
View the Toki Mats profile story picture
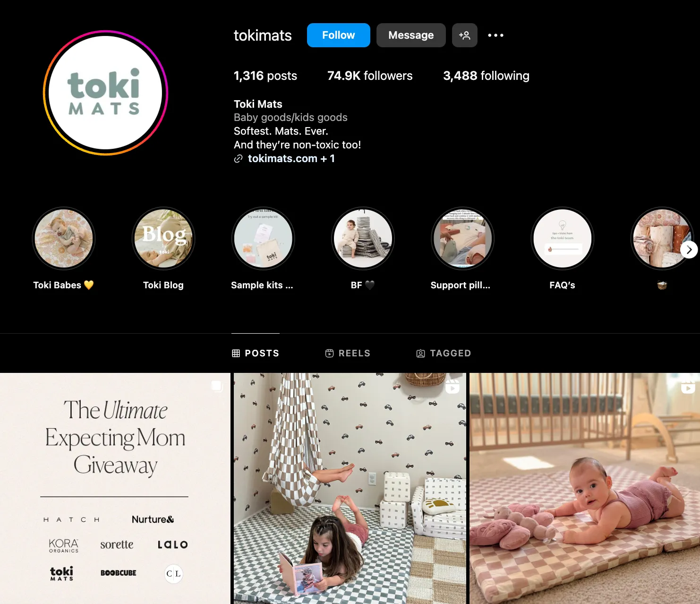[x=105, y=93]
